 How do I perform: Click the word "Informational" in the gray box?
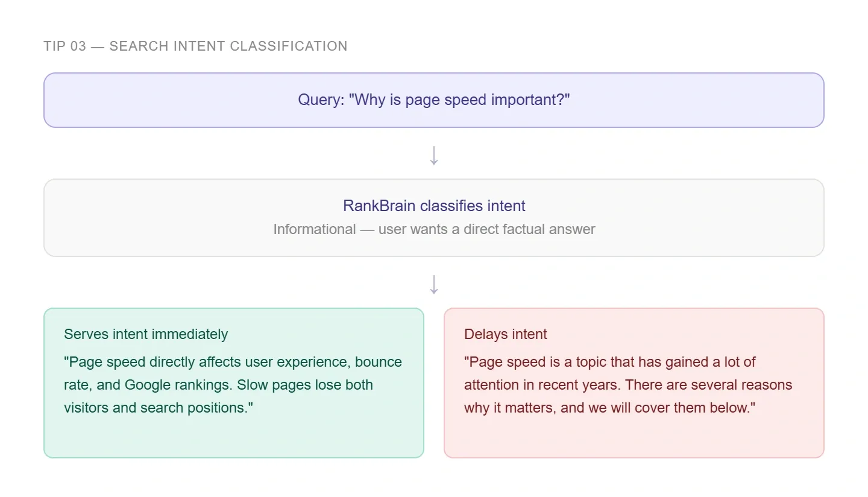tap(314, 229)
